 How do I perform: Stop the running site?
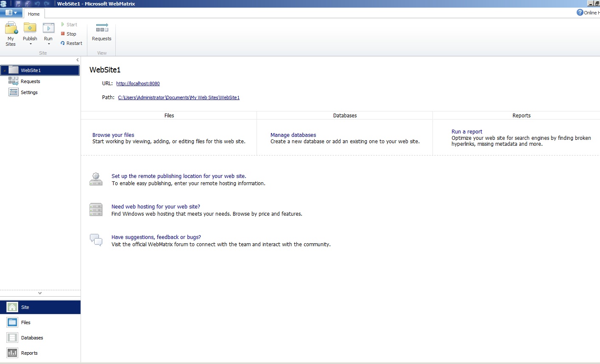tap(69, 34)
